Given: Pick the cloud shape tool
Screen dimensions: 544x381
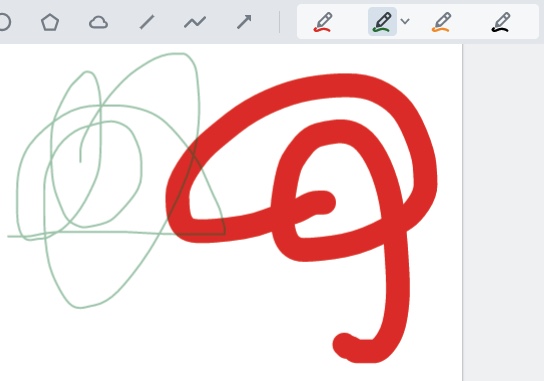Looking at the screenshot, I should [99, 22].
